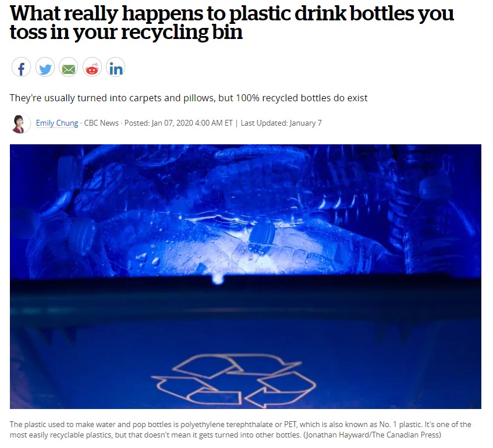The image size is (493, 448).
Task: Click the Jonathan Hayward photo credit
Action: coord(373,435)
